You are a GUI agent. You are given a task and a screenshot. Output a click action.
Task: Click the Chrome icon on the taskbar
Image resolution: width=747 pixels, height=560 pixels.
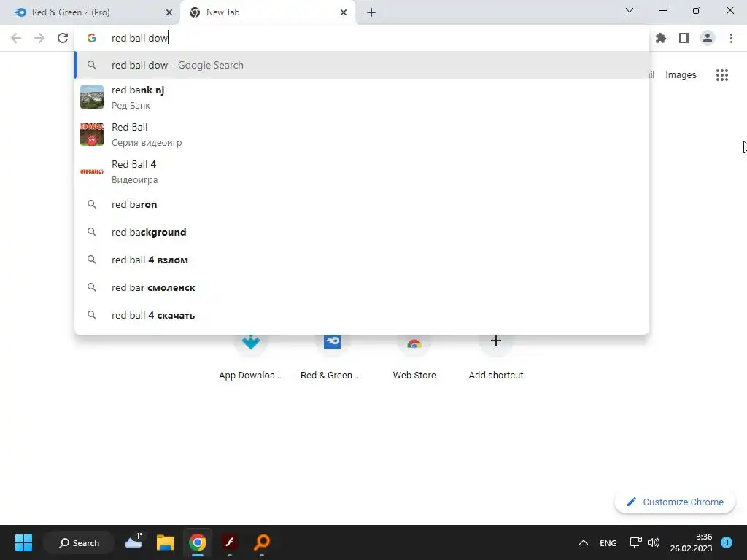pyautogui.click(x=197, y=542)
